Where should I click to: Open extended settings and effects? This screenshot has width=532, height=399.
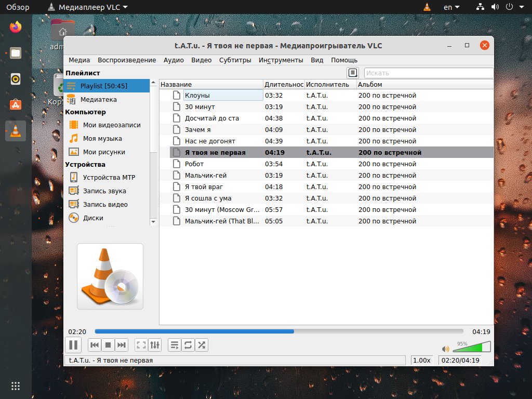point(155,345)
